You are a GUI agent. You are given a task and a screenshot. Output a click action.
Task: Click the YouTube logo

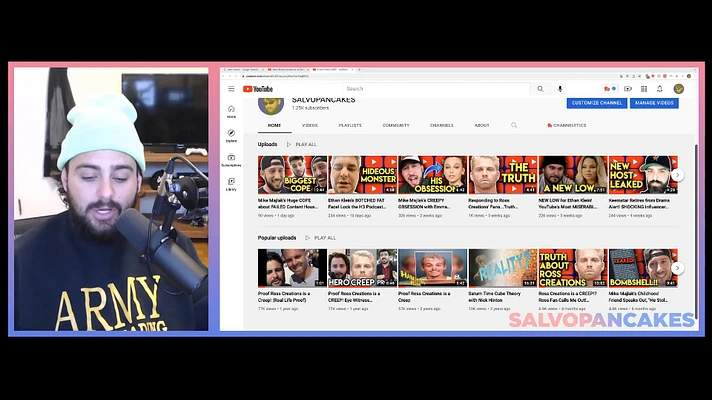click(257, 89)
